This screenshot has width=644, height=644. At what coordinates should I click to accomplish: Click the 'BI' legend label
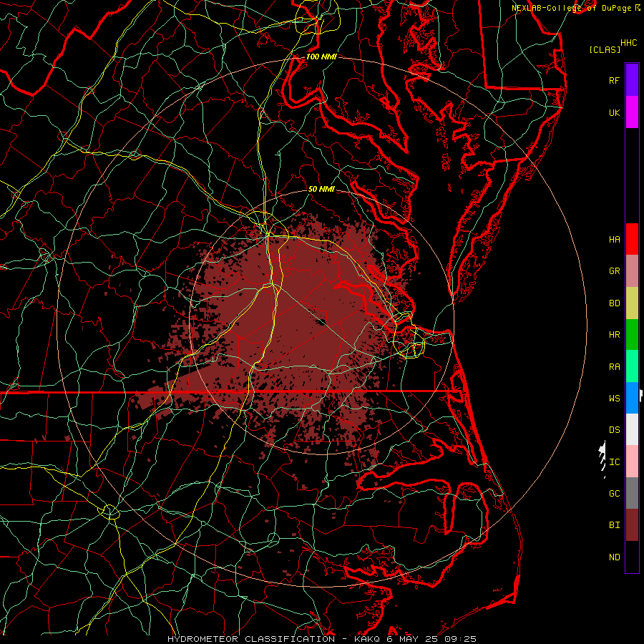pos(614,525)
